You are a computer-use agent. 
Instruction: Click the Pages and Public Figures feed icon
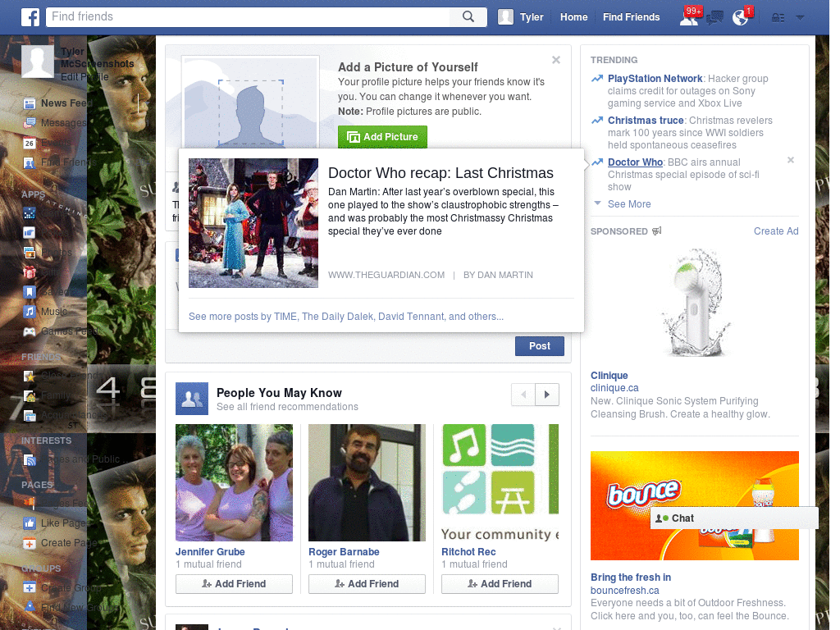click(30, 459)
